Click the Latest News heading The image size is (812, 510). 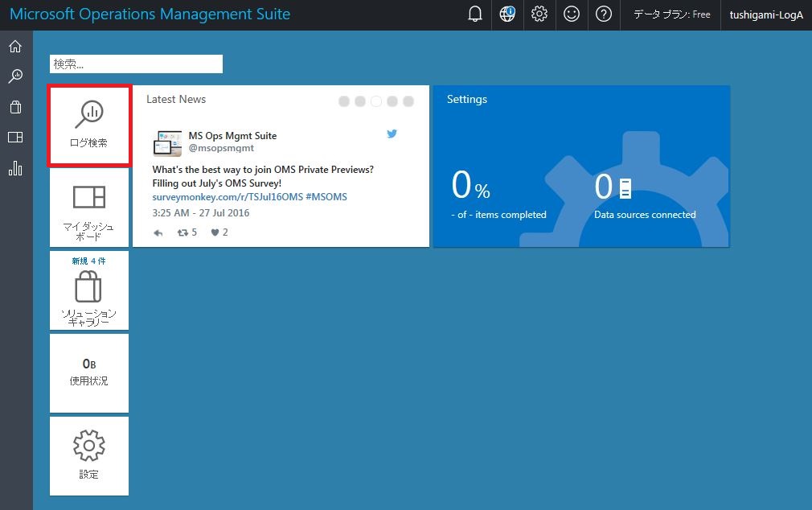pos(176,99)
